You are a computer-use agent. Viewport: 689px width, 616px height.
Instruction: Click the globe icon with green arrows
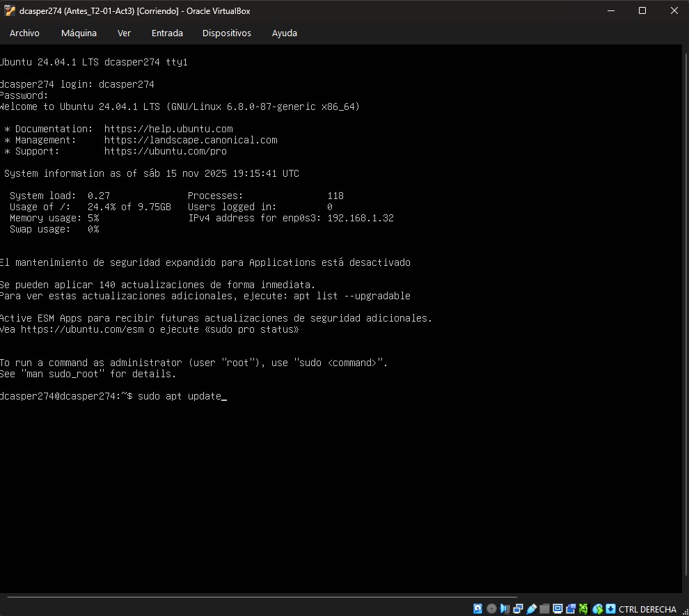[x=597, y=609]
